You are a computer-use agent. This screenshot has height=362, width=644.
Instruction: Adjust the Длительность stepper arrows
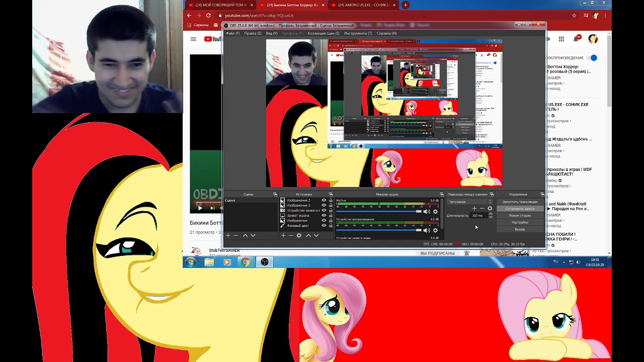[x=491, y=216]
